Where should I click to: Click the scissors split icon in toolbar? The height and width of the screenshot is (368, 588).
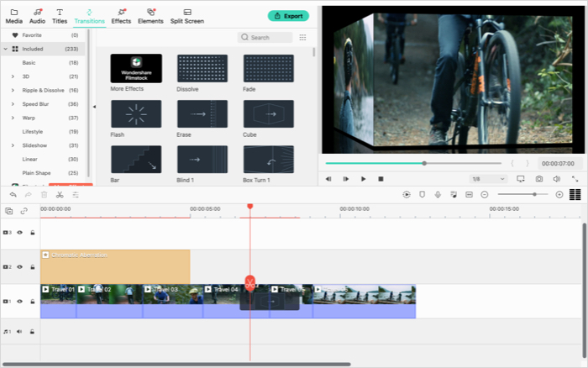coord(60,194)
